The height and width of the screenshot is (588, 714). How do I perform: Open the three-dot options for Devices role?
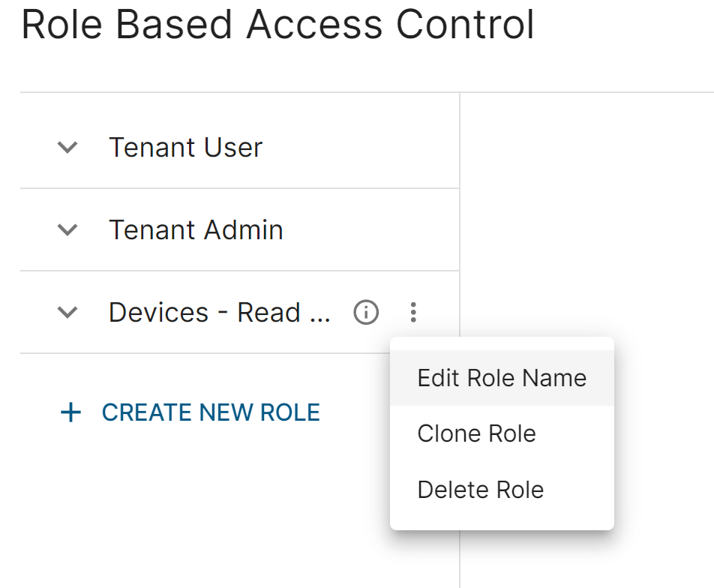pos(413,313)
